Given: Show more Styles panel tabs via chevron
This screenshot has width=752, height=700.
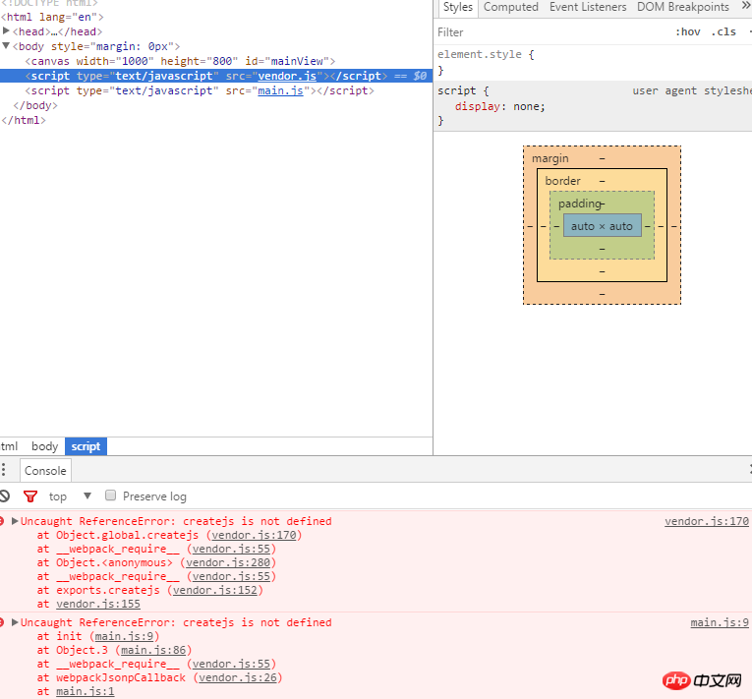Looking at the screenshot, I should 746,6.
